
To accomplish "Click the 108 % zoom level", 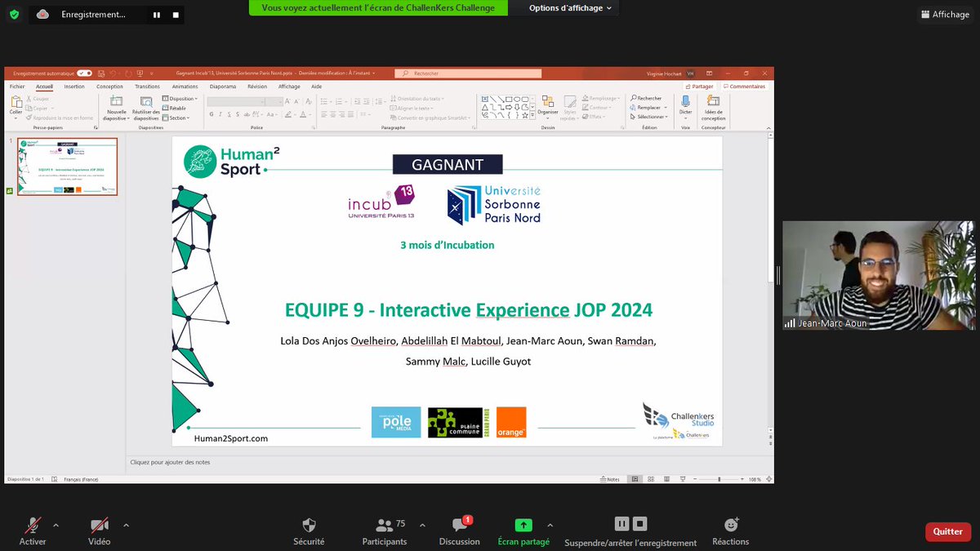I will click(x=754, y=479).
